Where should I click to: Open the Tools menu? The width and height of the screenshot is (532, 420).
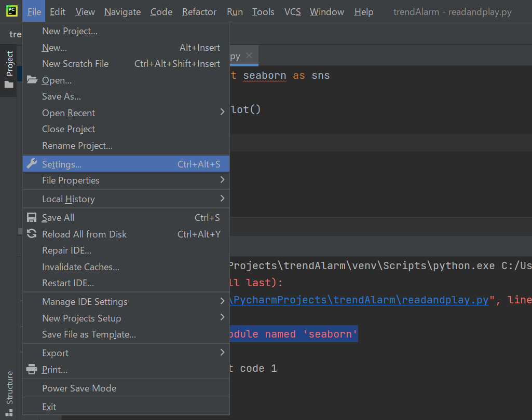(x=263, y=12)
